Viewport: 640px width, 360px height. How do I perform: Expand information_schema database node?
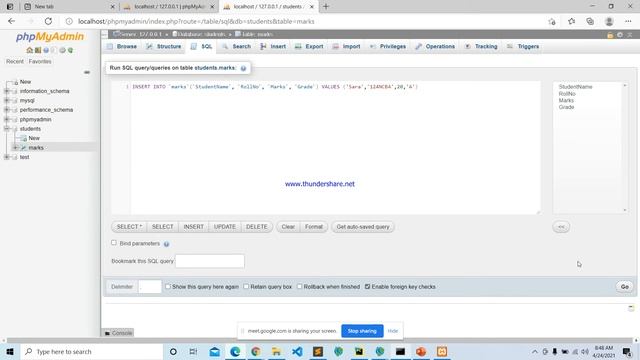pyautogui.click(x=7, y=91)
